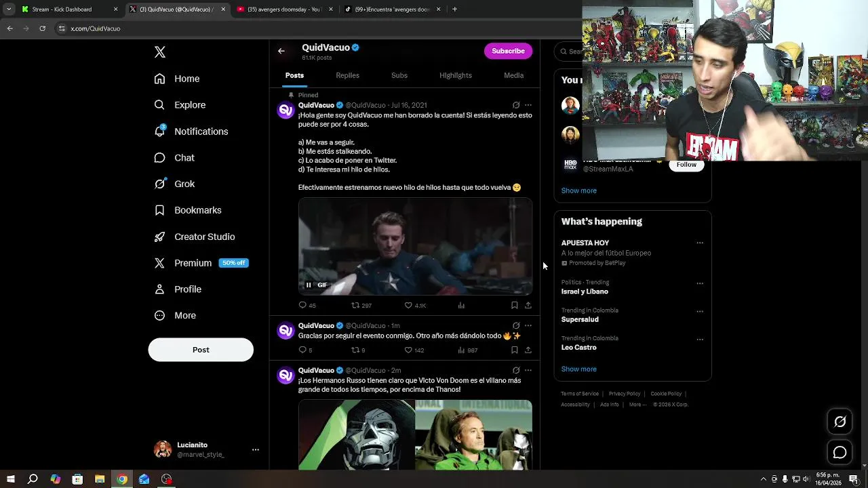Open options for Israel y Líbano trend

coord(700,283)
